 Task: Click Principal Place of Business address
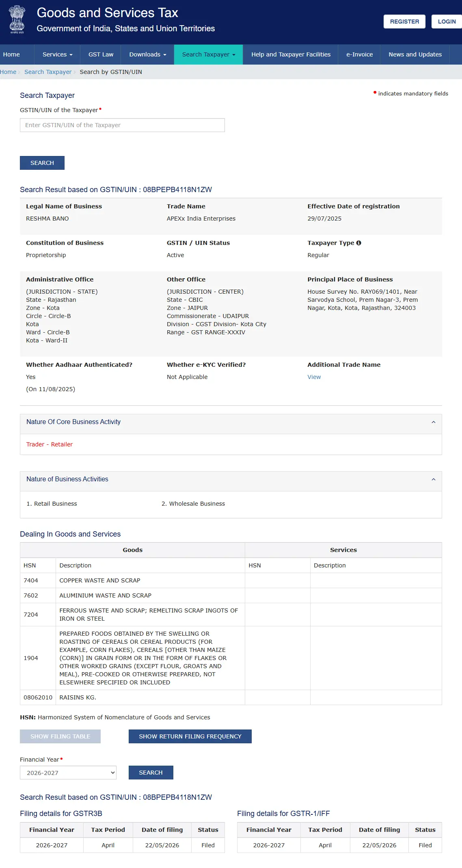pos(363,300)
